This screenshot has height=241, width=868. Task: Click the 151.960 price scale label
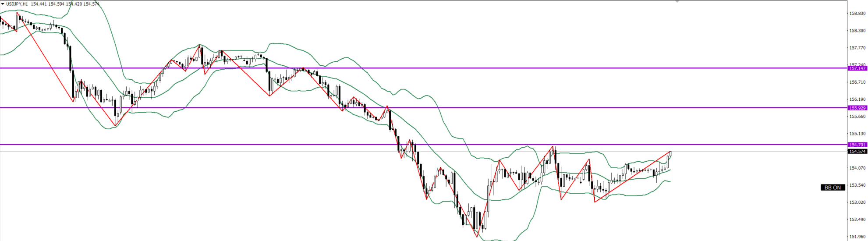tap(857, 237)
